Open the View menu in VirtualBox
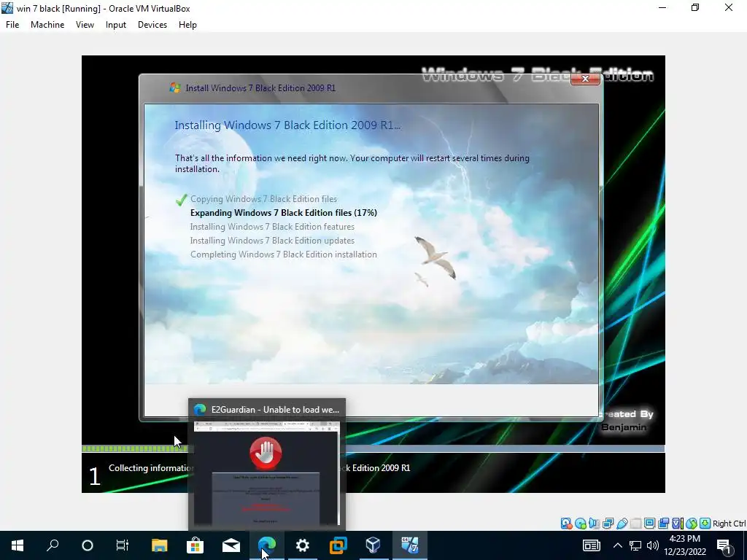 click(x=85, y=25)
